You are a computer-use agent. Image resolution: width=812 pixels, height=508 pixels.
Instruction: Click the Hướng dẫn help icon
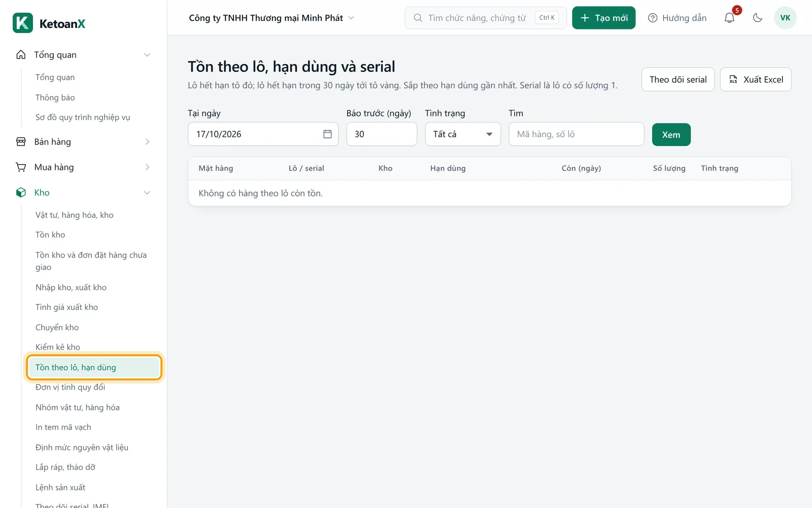point(653,18)
